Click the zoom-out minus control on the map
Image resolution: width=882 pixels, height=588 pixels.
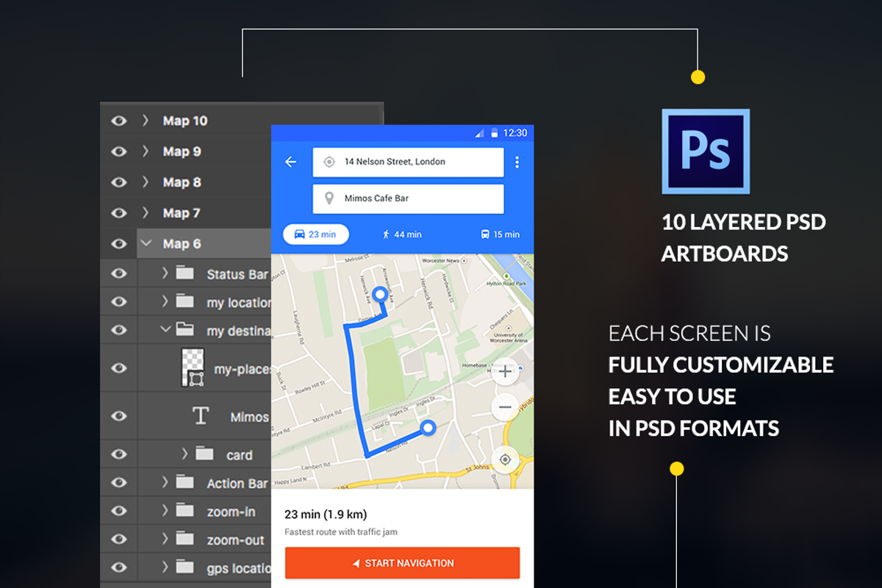(x=505, y=407)
